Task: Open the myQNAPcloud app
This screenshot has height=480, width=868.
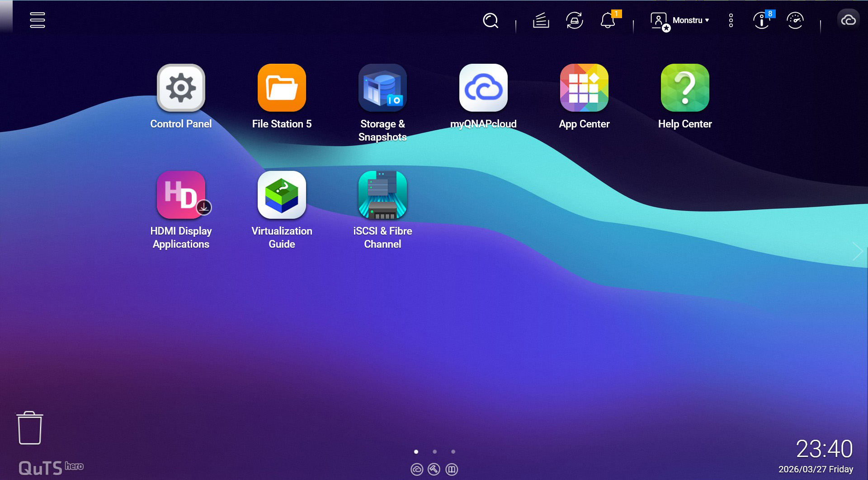Action: click(483, 88)
